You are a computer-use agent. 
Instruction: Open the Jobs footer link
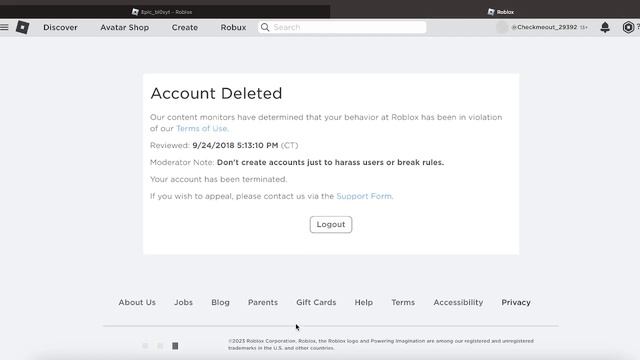click(x=183, y=302)
